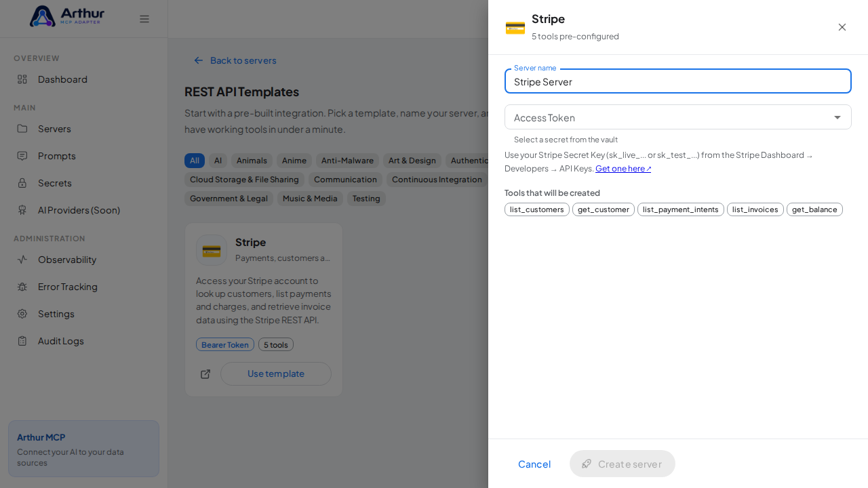
Task: Click the Bearer Token badge
Action: click(x=225, y=344)
